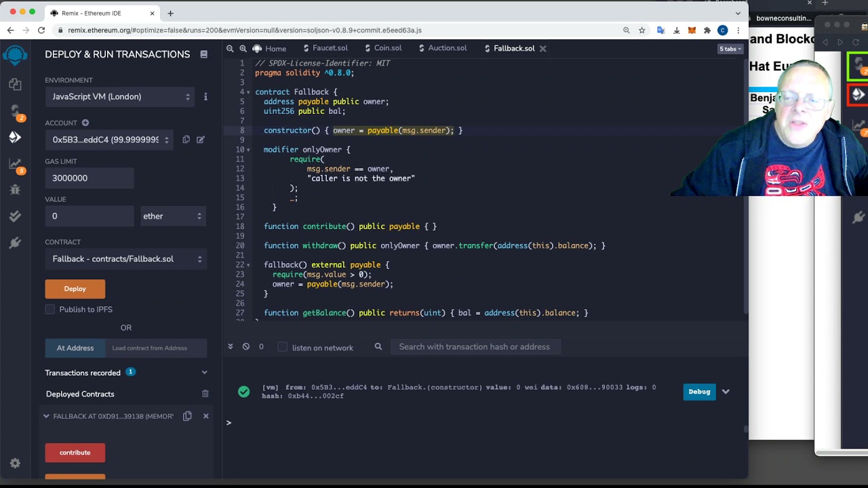The image size is (868, 488).
Task: Open the Contract selection dropdown
Action: 126,259
